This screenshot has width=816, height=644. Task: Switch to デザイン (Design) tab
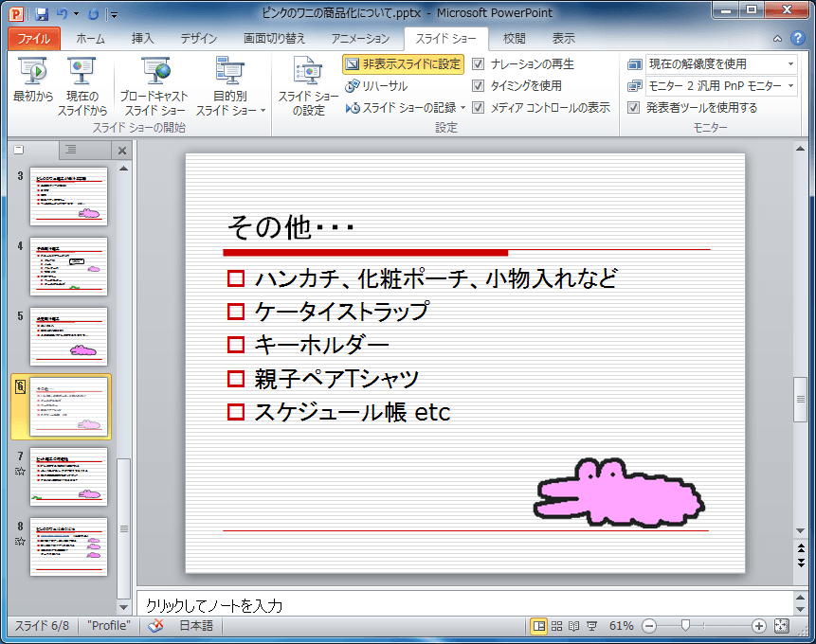(x=198, y=39)
